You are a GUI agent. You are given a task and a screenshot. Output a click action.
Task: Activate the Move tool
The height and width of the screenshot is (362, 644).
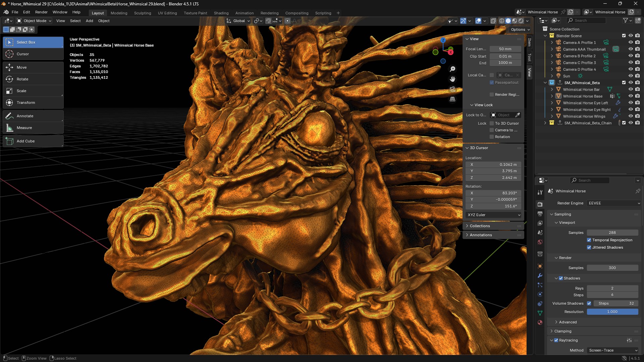(x=33, y=67)
